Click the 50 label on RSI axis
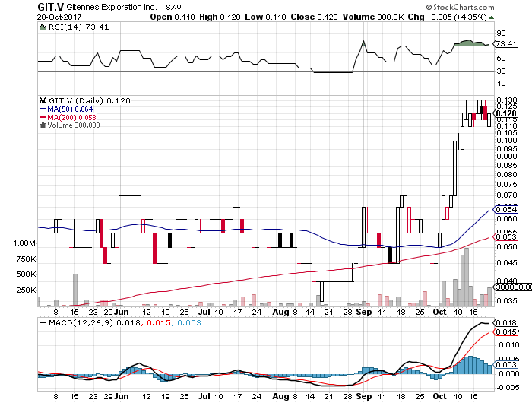 501,59
